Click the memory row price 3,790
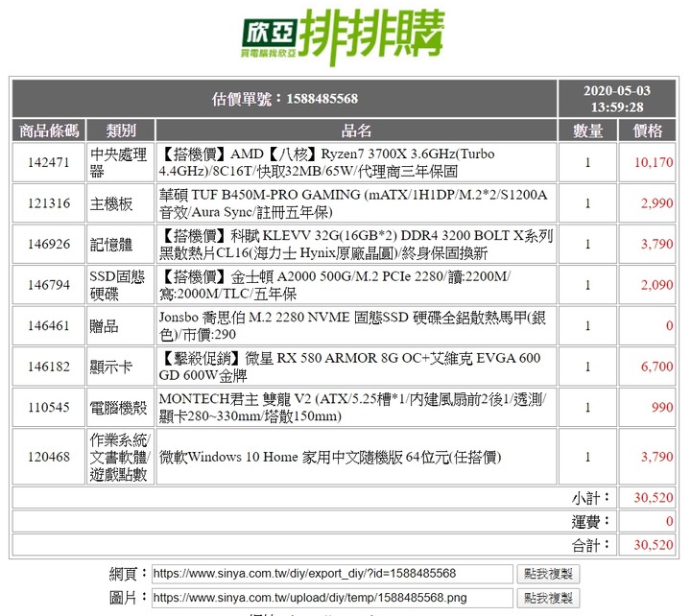 tap(656, 244)
